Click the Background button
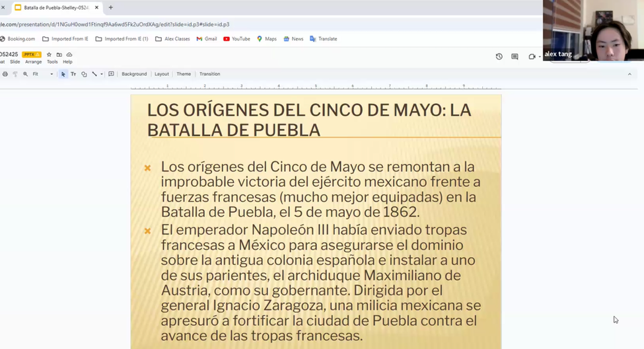 pyautogui.click(x=134, y=74)
